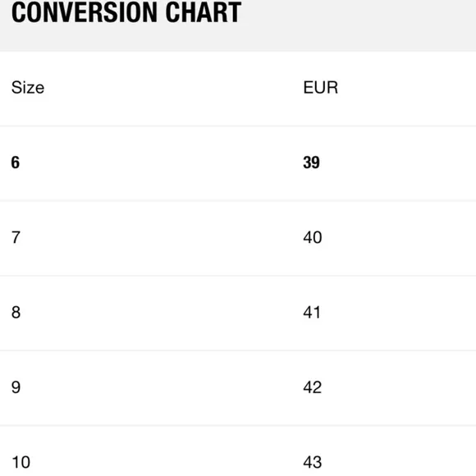The height and width of the screenshot is (476, 476).
Task: Select the Size column header
Action: [28, 88]
